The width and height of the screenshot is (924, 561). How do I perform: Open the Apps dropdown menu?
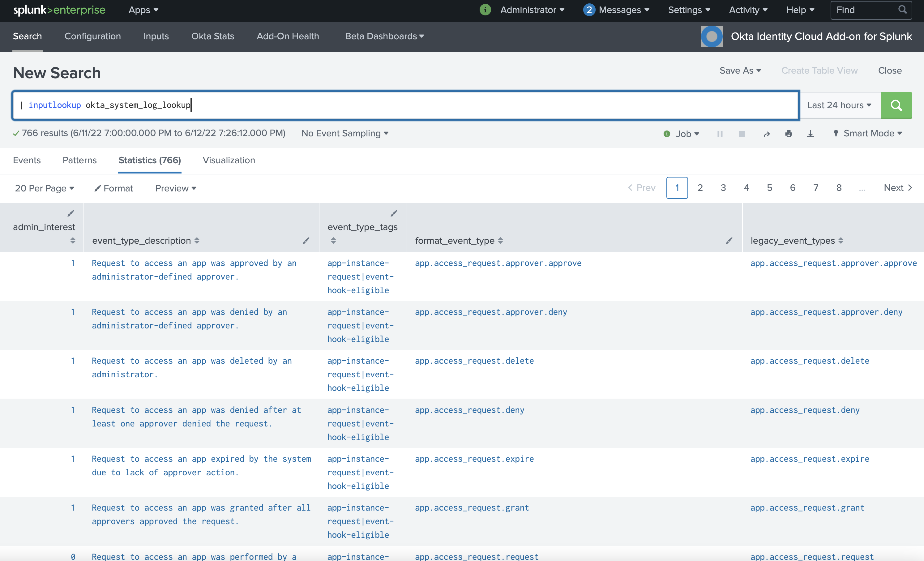143,10
